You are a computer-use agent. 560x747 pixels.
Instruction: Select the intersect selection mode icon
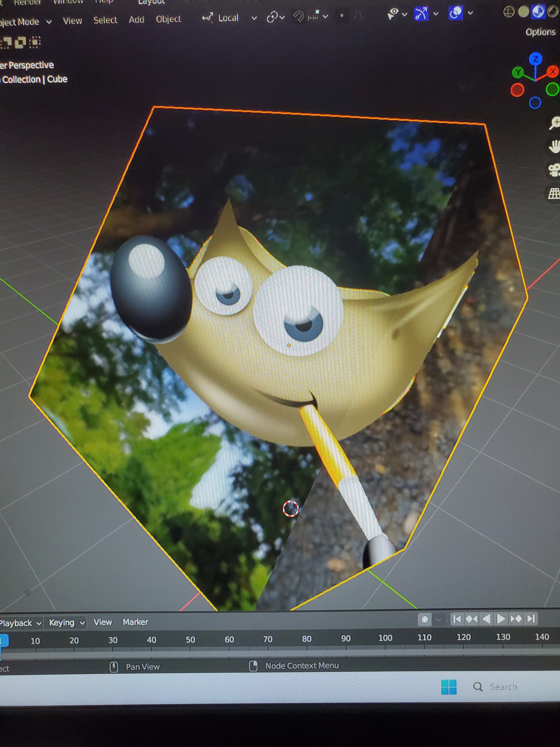click(x=35, y=42)
